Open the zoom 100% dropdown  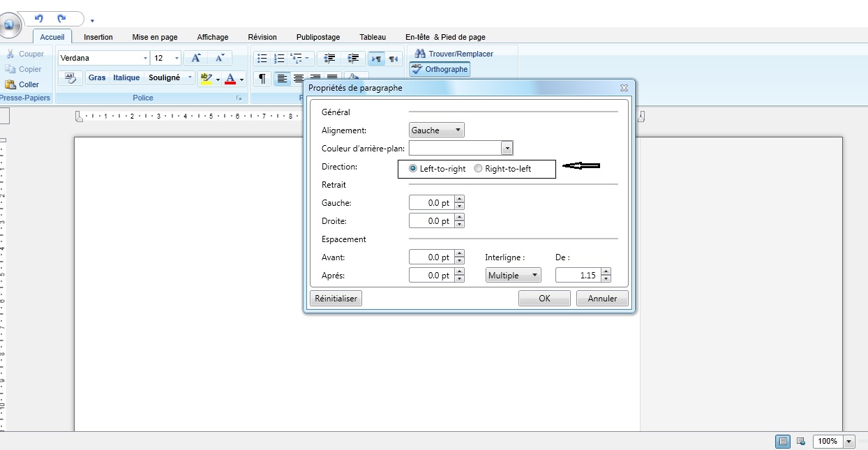click(x=849, y=442)
